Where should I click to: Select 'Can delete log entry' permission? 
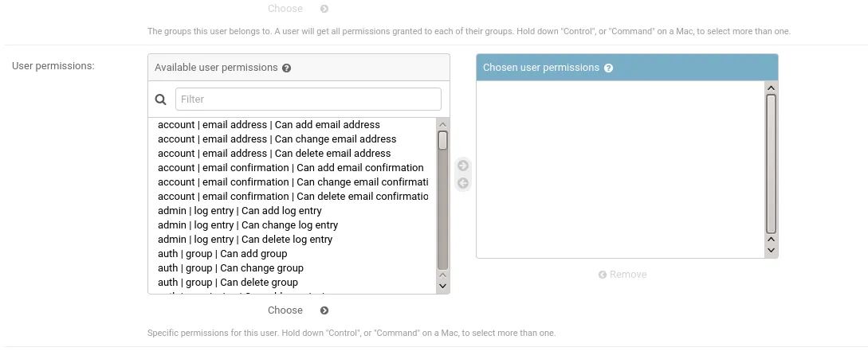coord(245,240)
